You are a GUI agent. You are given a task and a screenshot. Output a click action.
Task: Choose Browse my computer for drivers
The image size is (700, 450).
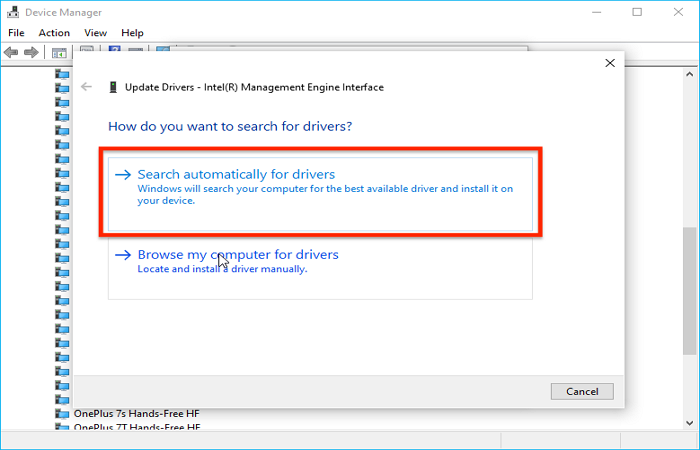[238, 255]
